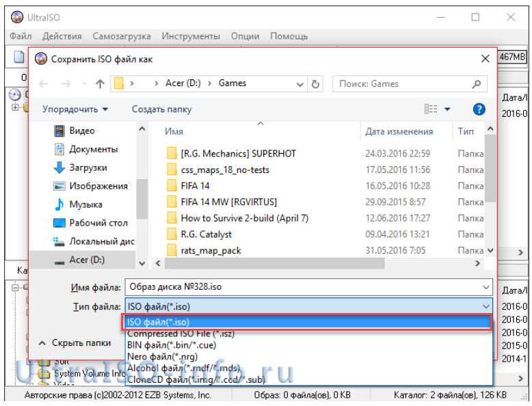532x406 pixels.
Task: Change view mode icon
Action: click(431, 109)
